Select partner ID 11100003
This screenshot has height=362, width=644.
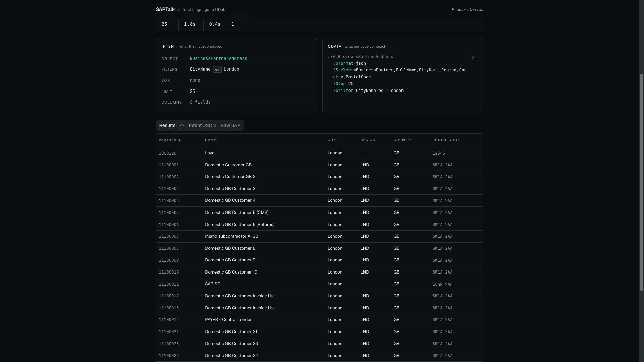169,189
